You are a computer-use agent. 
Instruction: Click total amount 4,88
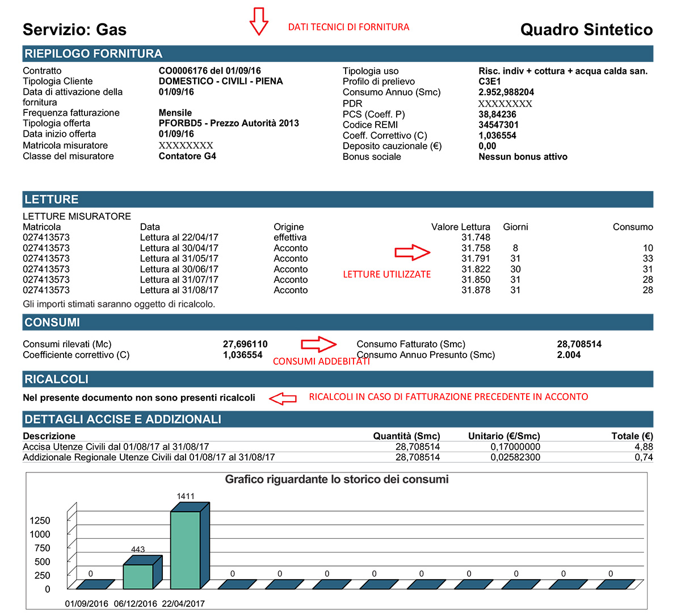pos(644,447)
